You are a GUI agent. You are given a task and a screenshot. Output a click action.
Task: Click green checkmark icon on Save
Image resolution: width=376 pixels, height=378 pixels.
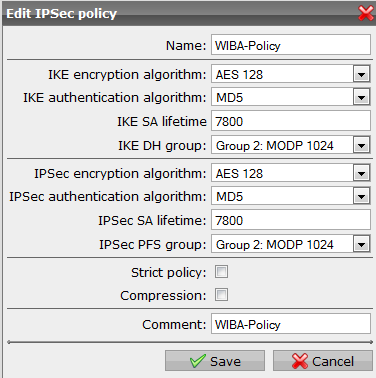pyautogui.click(x=198, y=361)
